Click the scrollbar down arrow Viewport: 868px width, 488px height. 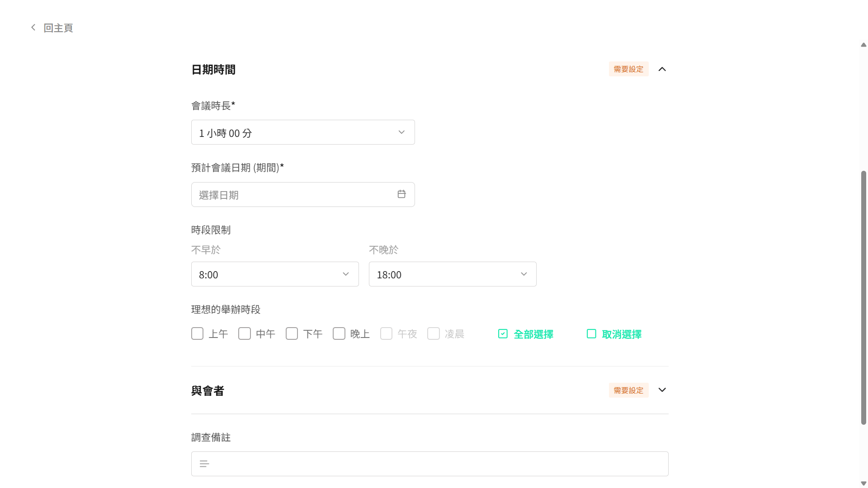pyautogui.click(x=863, y=483)
